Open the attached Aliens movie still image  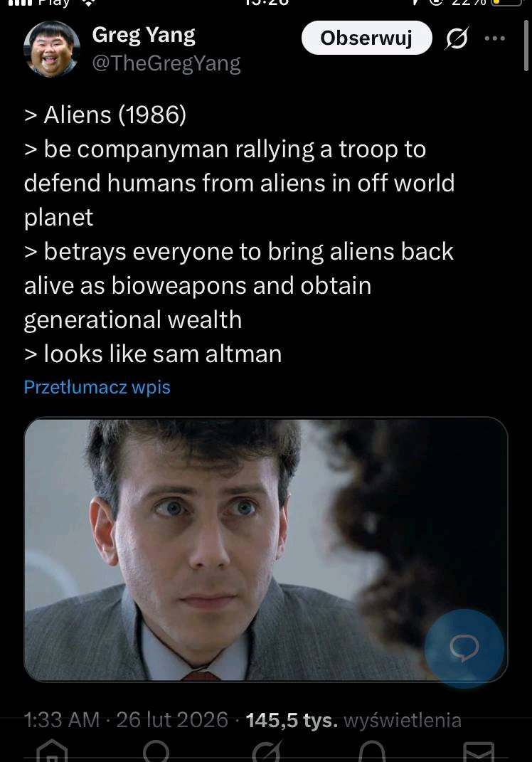click(x=266, y=549)
